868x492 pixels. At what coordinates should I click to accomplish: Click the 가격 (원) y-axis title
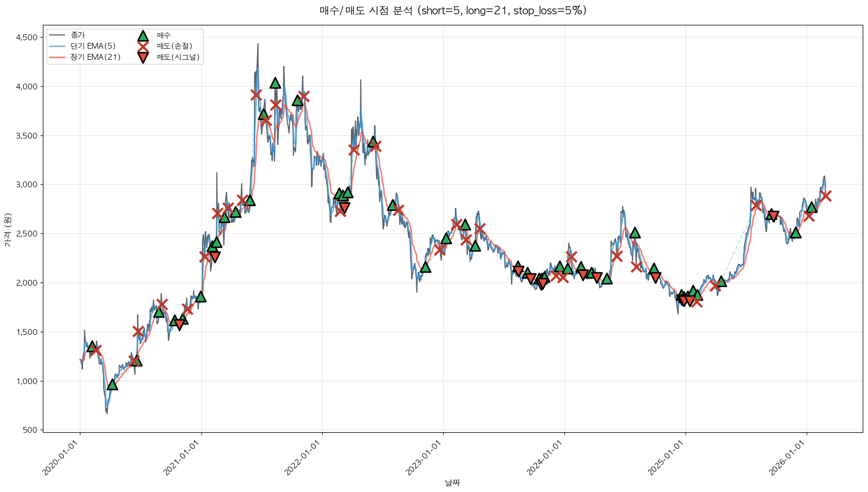(7, 230)
